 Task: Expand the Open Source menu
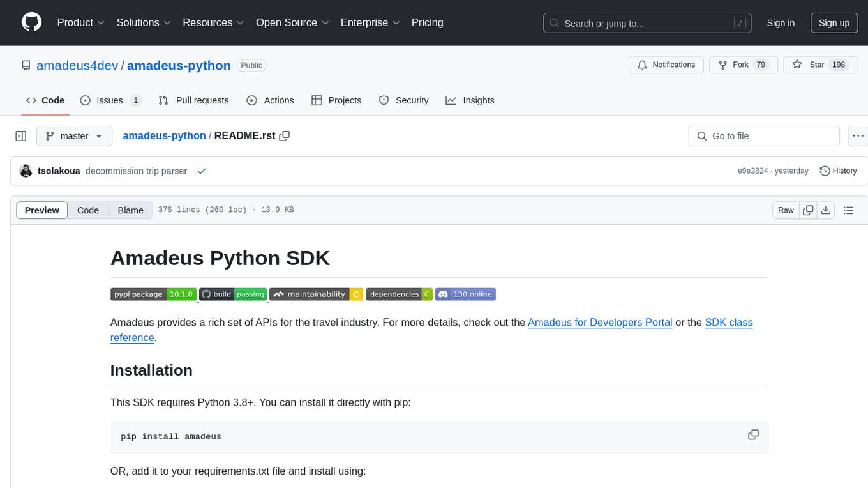[292, 22]
